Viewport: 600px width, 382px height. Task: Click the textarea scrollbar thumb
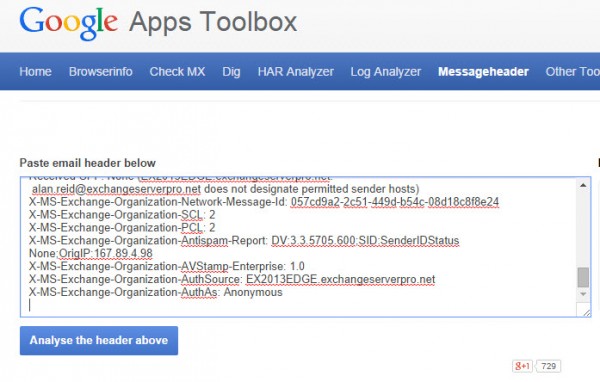point(583,277)
